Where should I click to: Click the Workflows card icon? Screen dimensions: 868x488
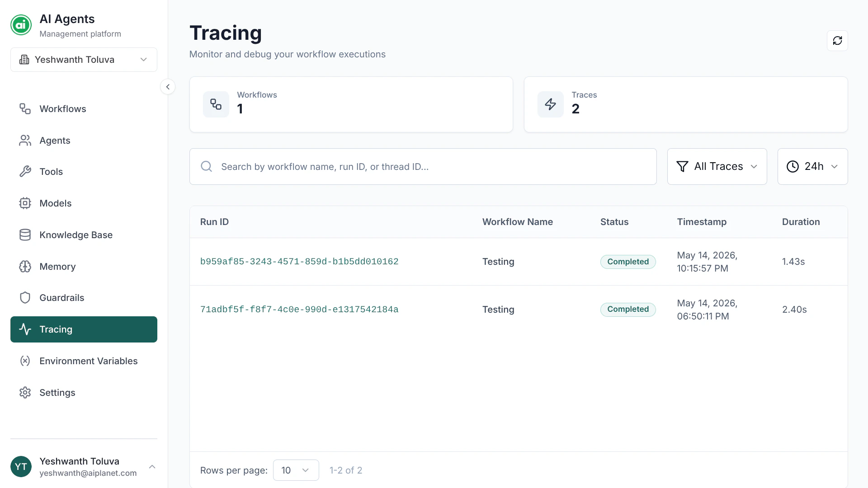pyautogui.click(x=216, y=104)
